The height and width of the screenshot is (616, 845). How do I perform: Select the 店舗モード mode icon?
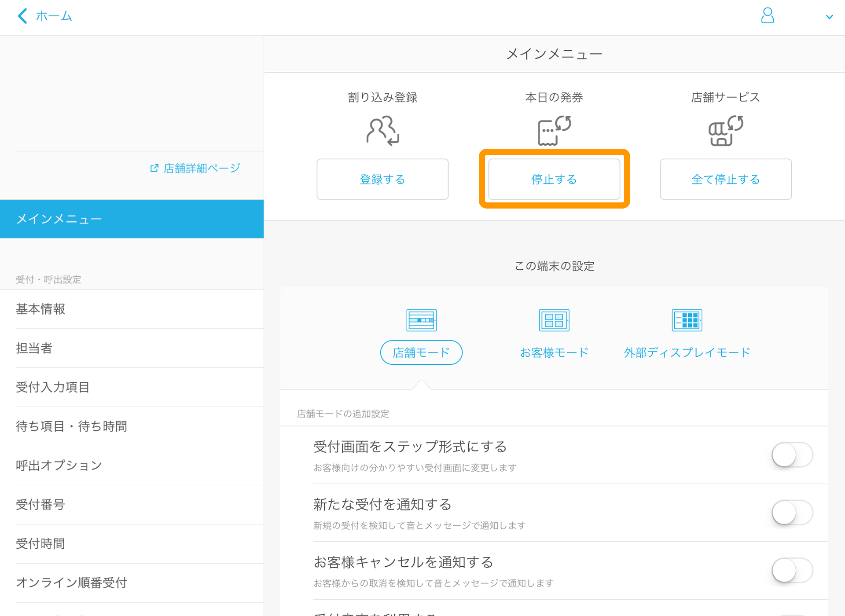(x=421, y=320)
